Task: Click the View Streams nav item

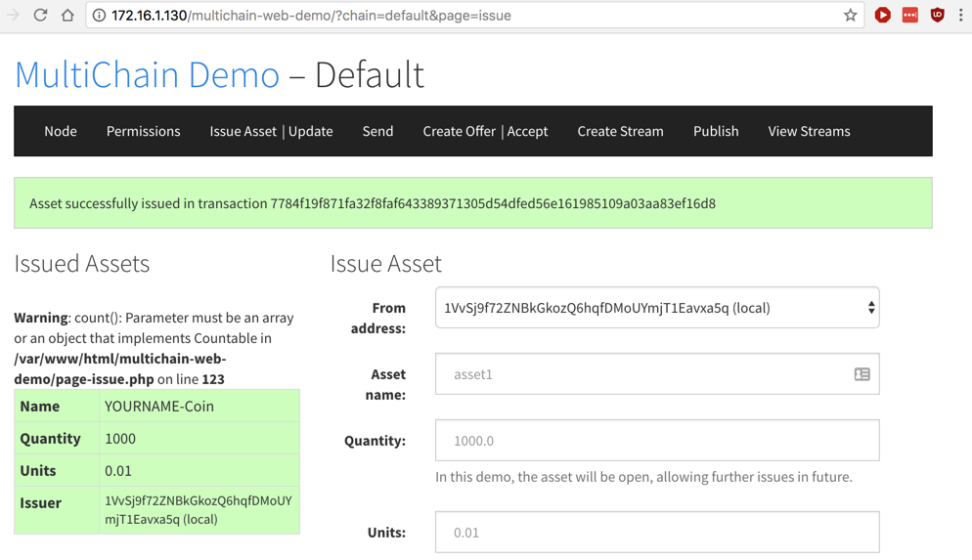Action: tap(809, 131)
